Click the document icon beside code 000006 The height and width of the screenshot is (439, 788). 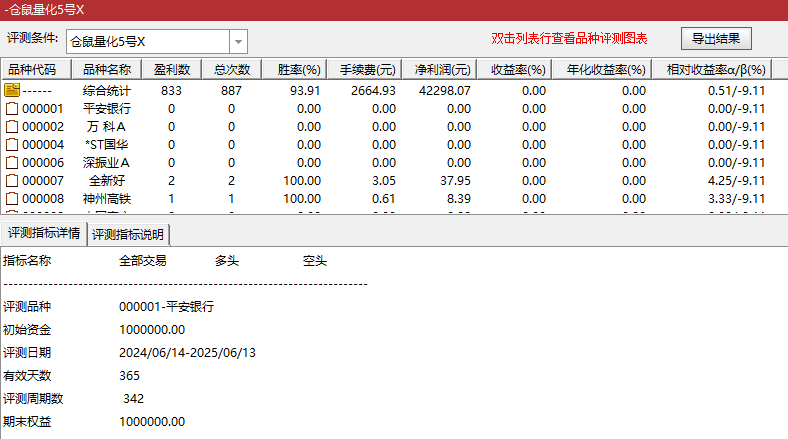(x=12, y=163)
